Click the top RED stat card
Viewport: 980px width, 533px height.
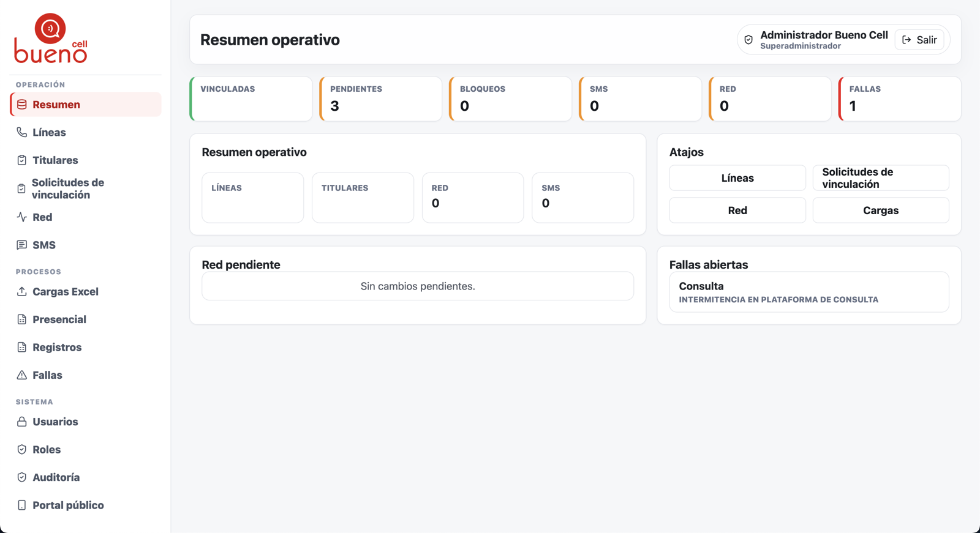[x=771, y=99]
